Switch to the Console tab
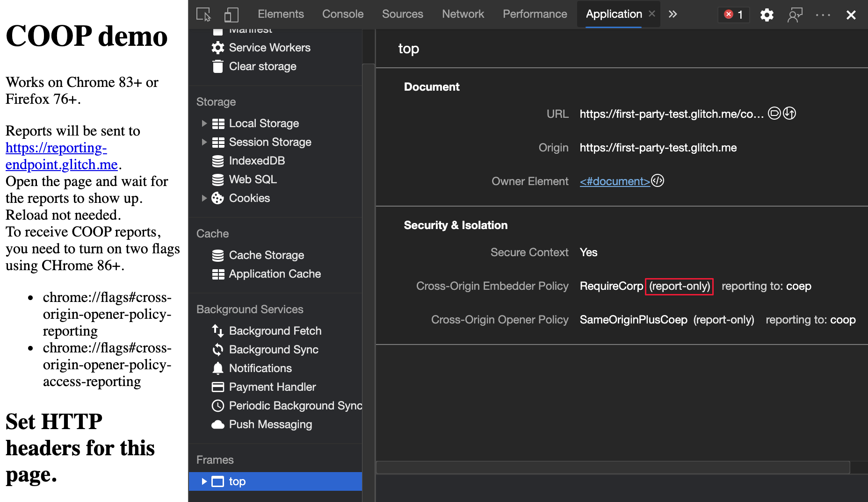 coord(343,14)
